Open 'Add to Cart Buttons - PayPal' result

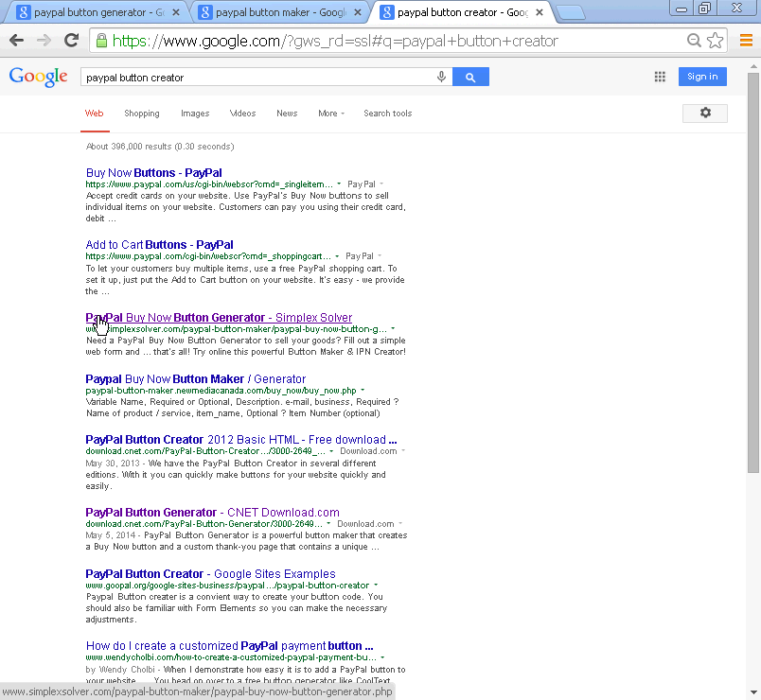(159, 244)
